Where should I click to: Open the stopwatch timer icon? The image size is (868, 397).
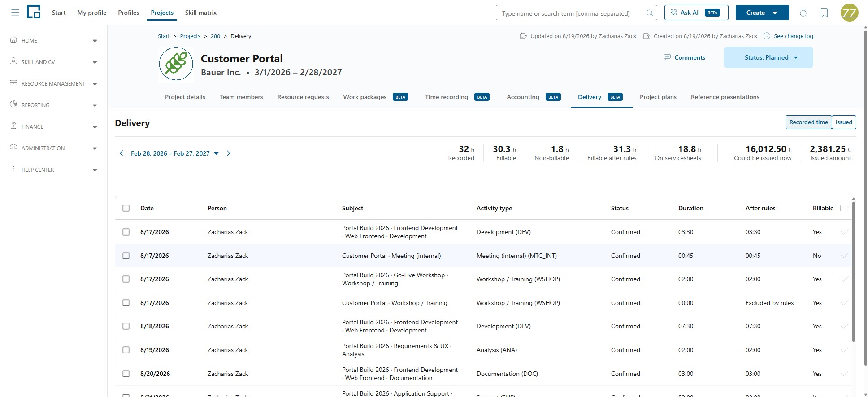(x=803, y=13)
